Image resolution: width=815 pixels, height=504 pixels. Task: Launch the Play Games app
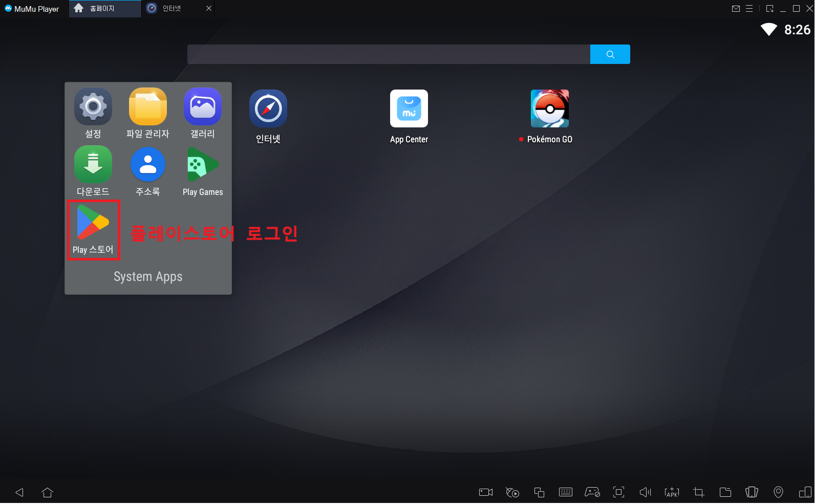pyautogui.click(x=203, y=165)
